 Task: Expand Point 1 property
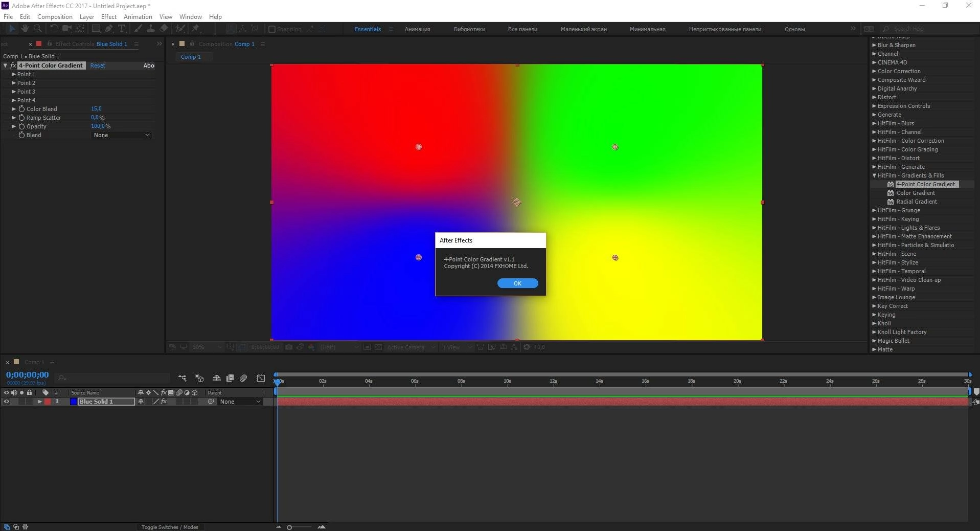coord(14,74)
